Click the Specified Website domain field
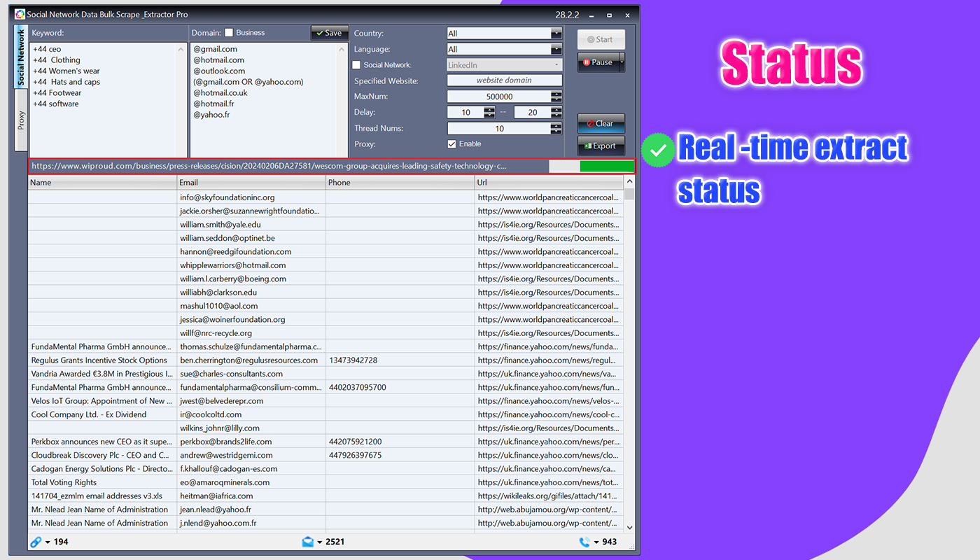980x560 pixels. [505, 80]
